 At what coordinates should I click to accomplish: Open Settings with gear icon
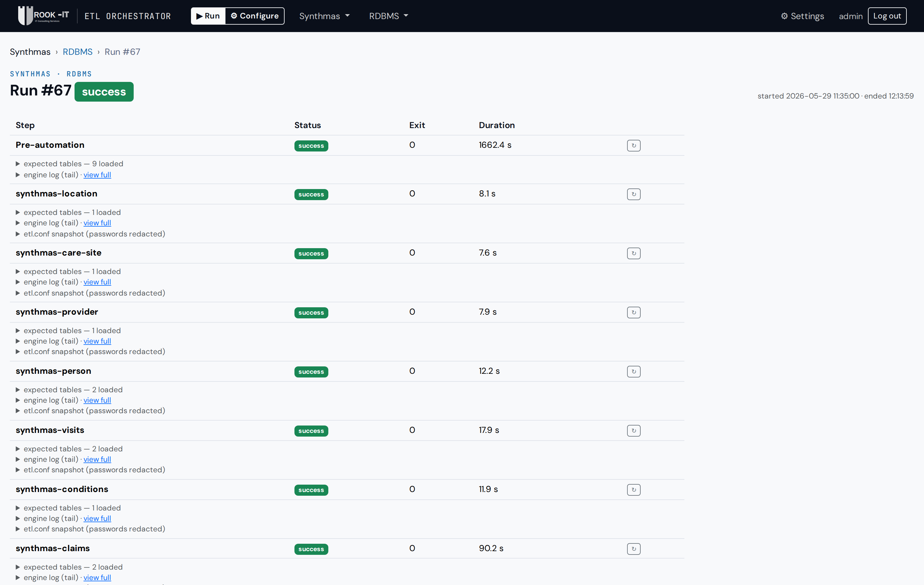point(802,16)
